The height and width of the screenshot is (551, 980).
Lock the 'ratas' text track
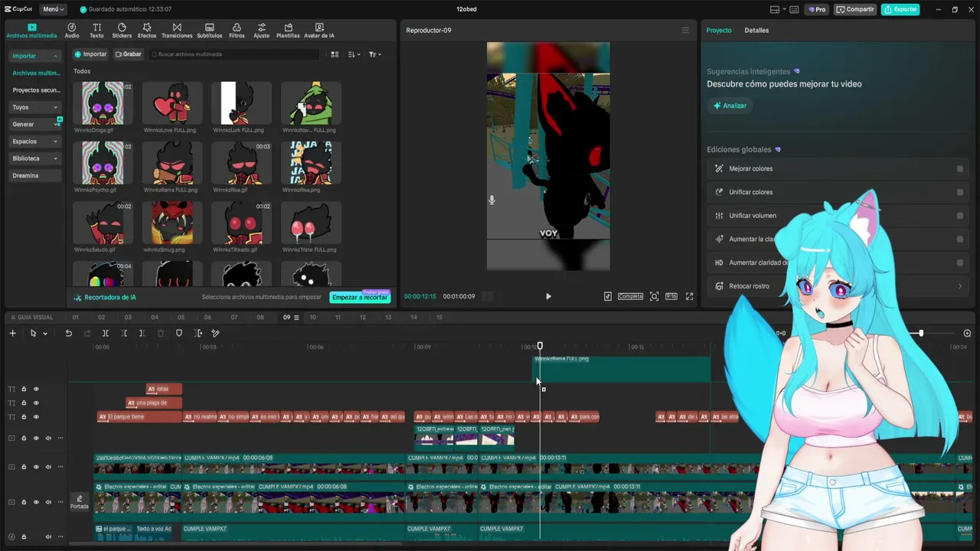[x=24, y=389]
